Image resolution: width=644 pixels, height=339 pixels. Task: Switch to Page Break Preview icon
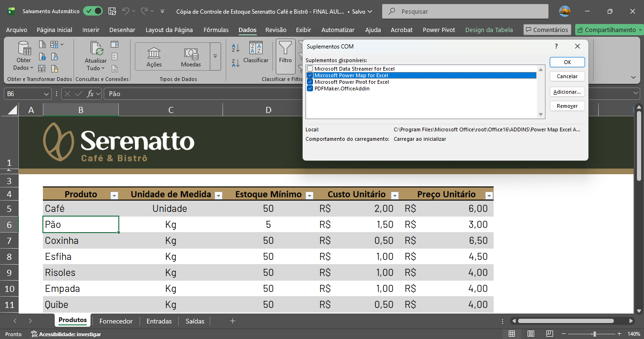[550, 334]
